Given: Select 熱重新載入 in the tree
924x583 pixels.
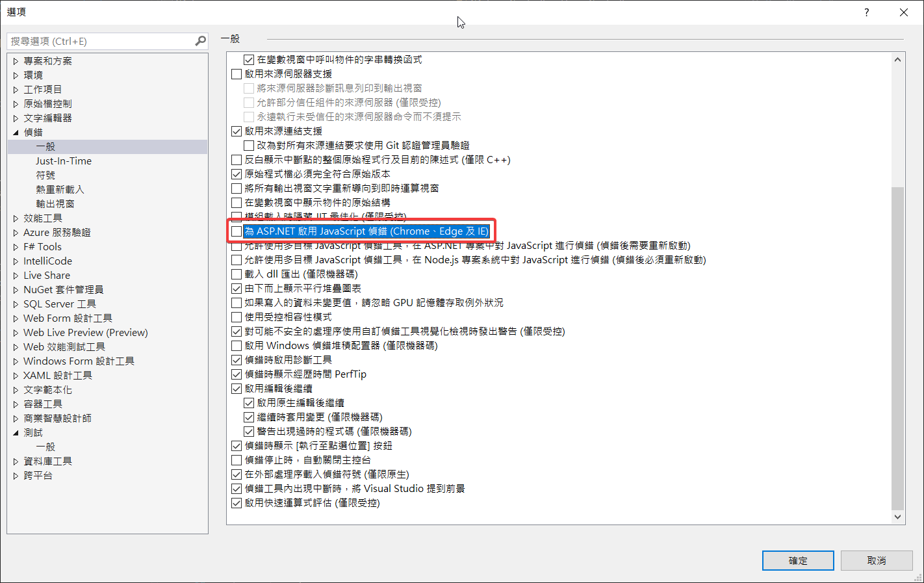Looking at the screenshot, I should point(60,190).
